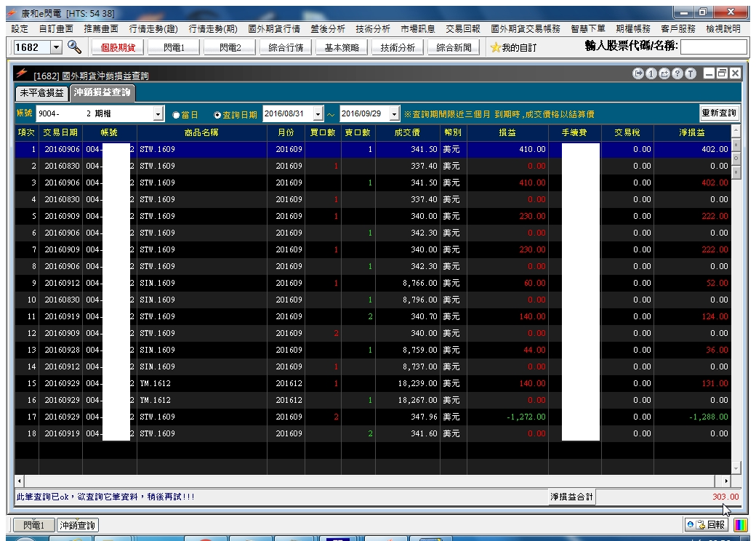
Task: Select the 查詢日期 radio button
Action: click(217, 115)
